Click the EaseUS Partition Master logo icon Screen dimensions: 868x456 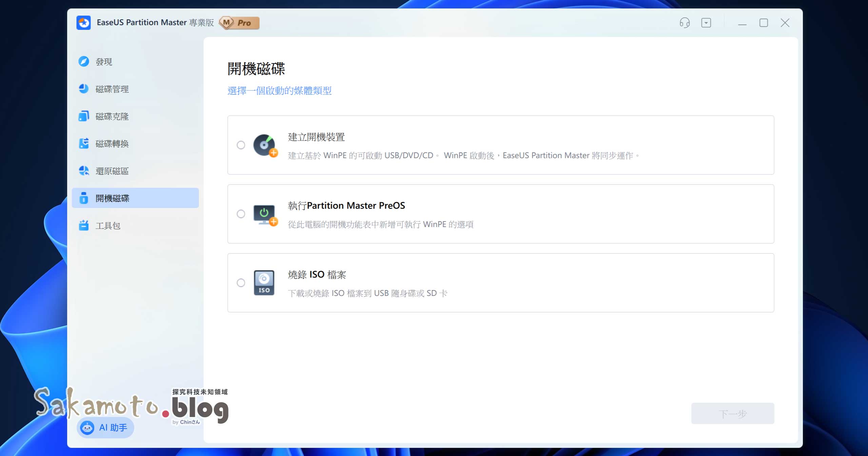click(83, 23)
